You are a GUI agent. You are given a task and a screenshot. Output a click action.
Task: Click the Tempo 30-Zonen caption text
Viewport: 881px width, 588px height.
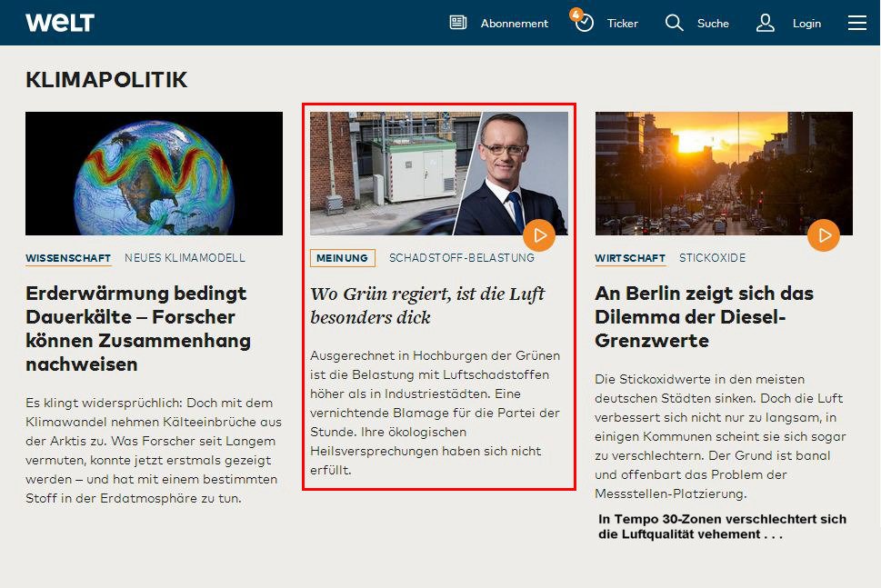722,526
